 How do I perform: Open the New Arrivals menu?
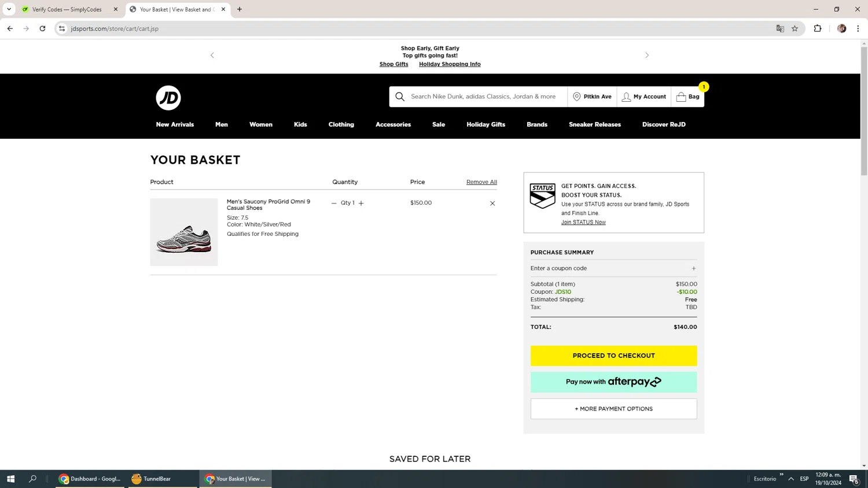[x=175, y=124]
